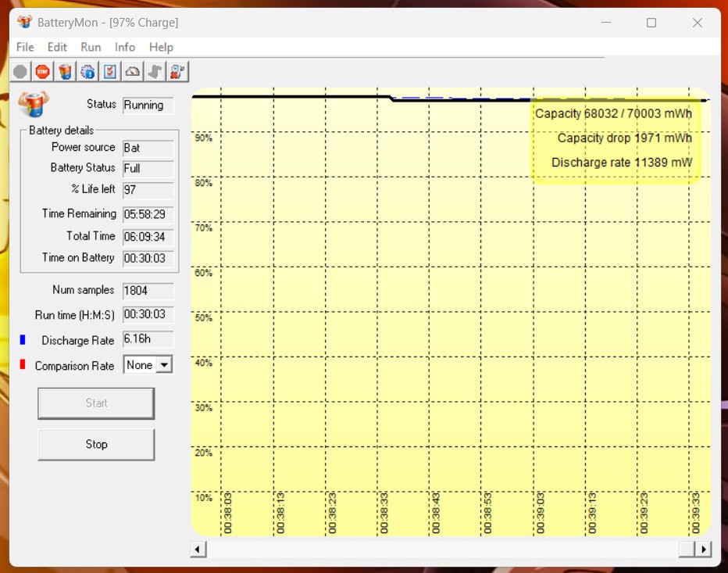The image size is (728, 573).
Task: Click the gray boot-shaped toolbar icon
Action: tap(155, 72)
